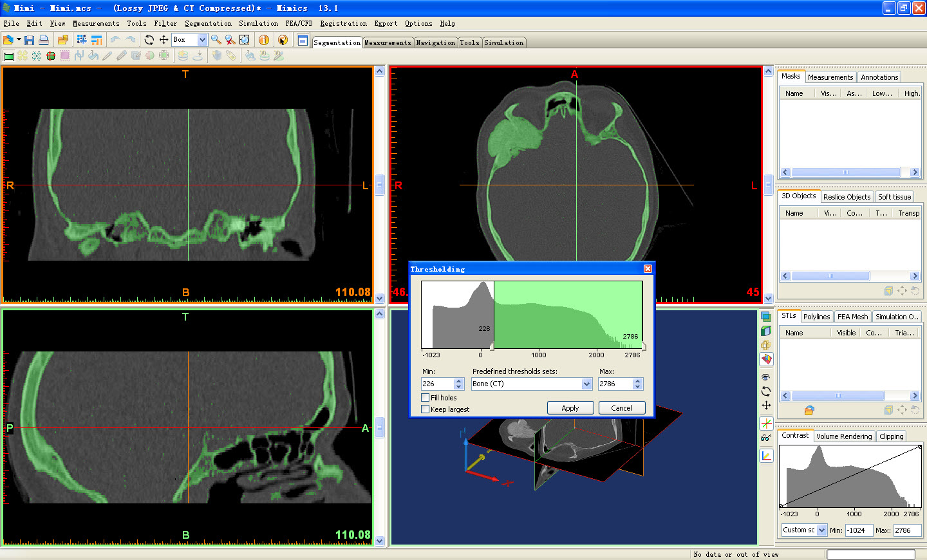Enable the Keep largest checkbox
The height and width of the screenshot is (560, 927).
(x=425, y=409)
